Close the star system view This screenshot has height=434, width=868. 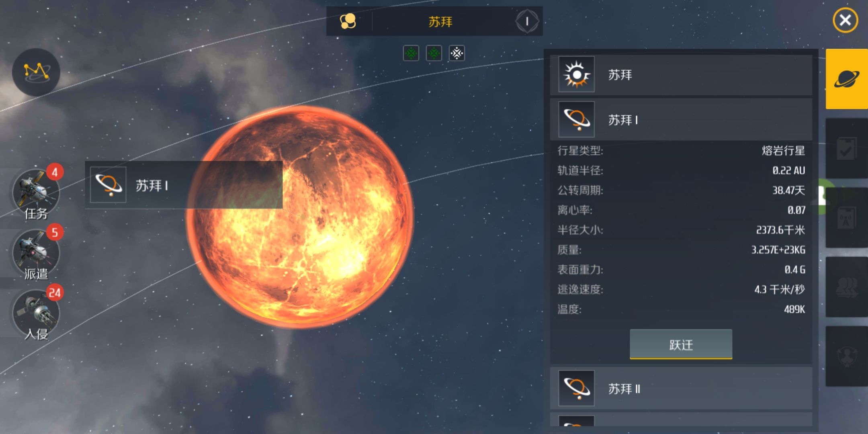point(845,20)
